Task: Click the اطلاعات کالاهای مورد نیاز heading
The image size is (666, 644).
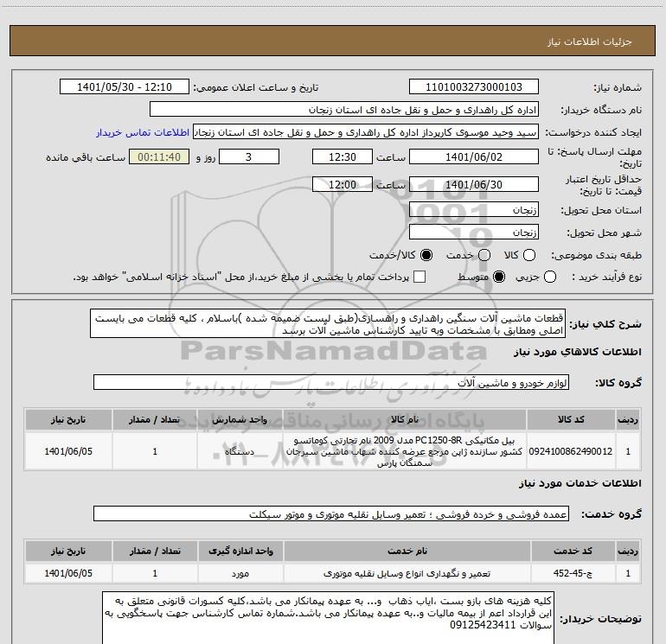Action: coord(577,352)
